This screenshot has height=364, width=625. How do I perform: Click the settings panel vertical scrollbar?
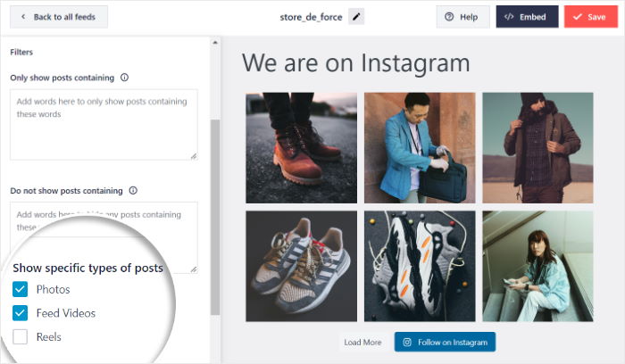(214, 214)
